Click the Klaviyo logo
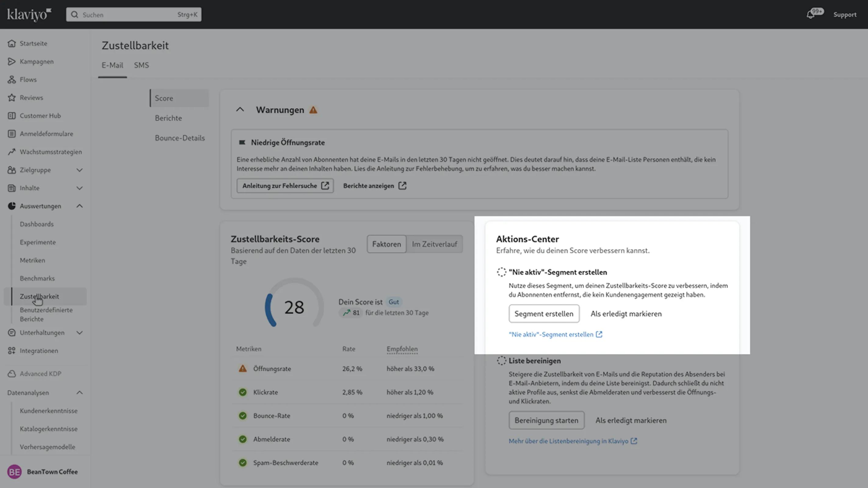The height and width of the screenshot is (488, 868). (x=29, y=14)
